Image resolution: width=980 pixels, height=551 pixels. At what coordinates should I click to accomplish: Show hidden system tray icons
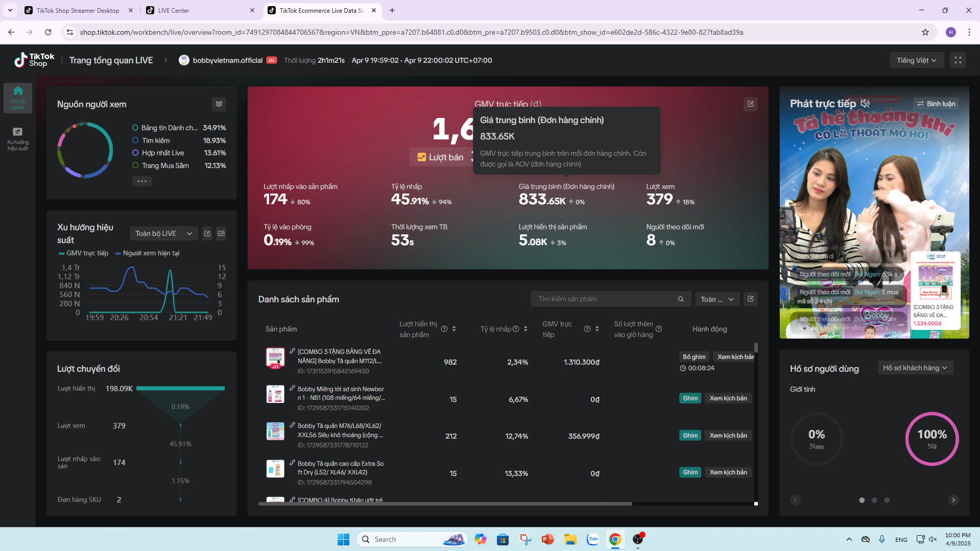coord(849,539)
